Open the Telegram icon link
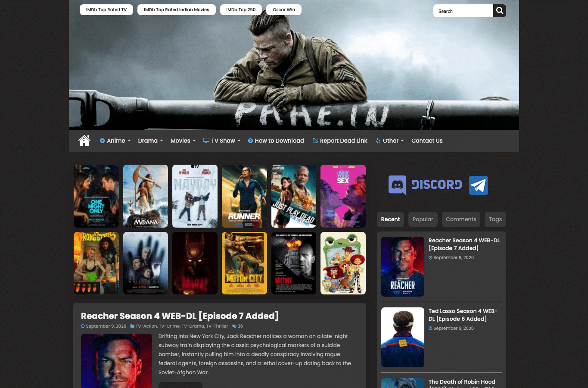 [x=479, y=185]
